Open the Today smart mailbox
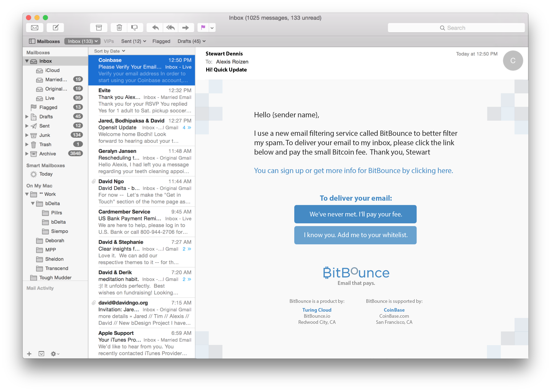This screenshot has width=551, height=392. click(55, 174)
